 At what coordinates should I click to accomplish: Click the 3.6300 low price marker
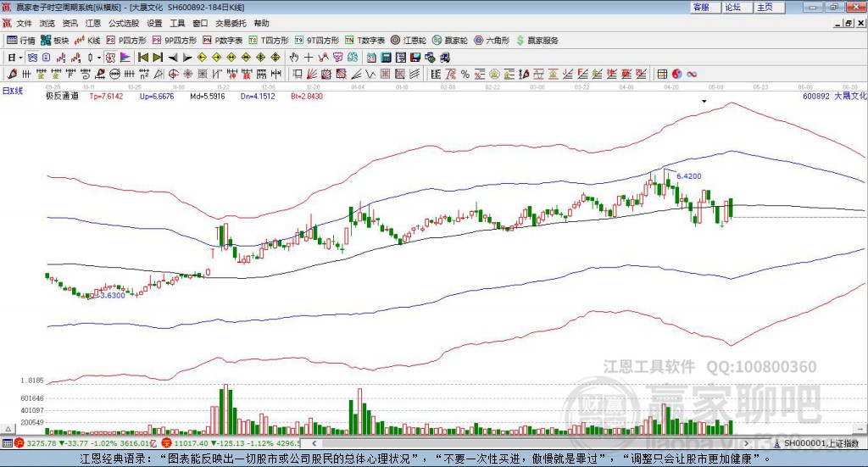(113, 296)
